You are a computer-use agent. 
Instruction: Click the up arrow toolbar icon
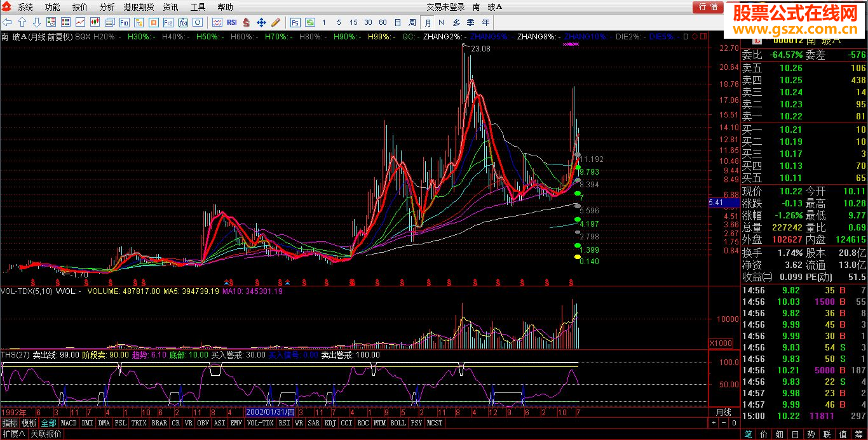pos(22,22)
